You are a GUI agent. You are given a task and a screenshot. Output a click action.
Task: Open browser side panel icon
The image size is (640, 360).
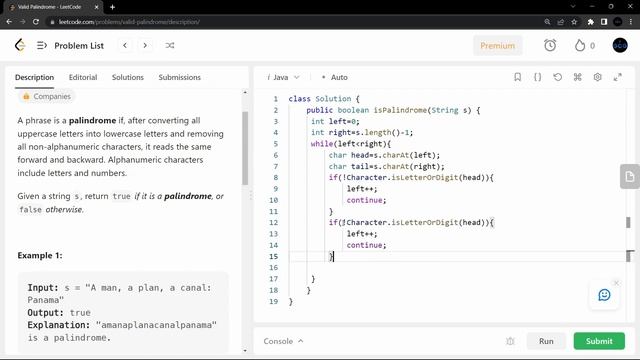click(x=604, y=22)
